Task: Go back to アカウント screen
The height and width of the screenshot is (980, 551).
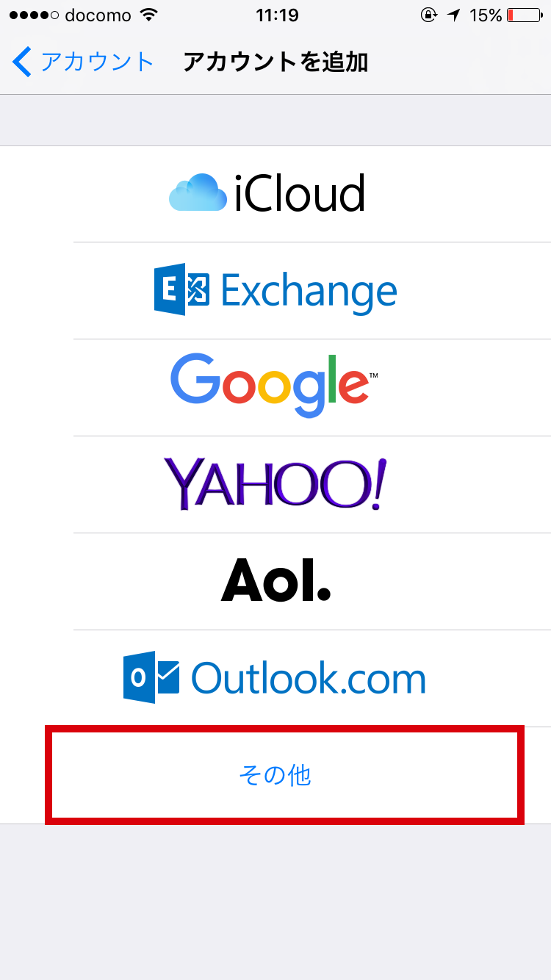Action: pyautogui.click(x=83, y=62)
